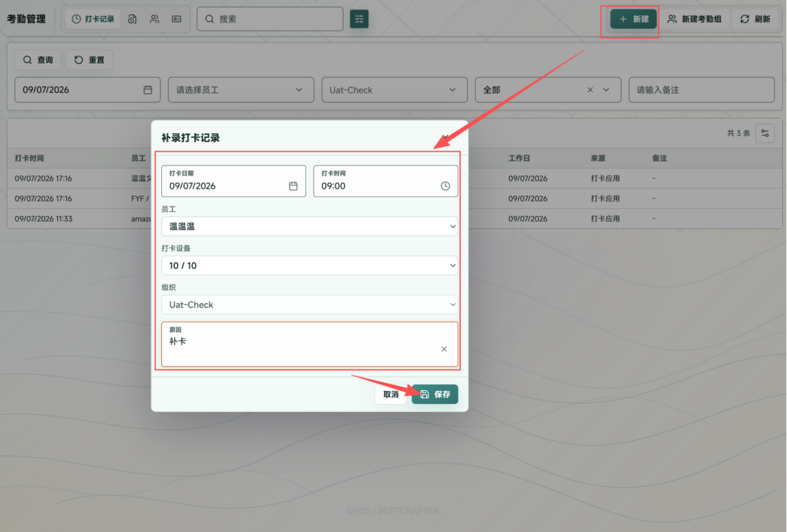Screen dimensions: 787x532
Task: Open the ID card icon tab
Action: coord(176,19)
